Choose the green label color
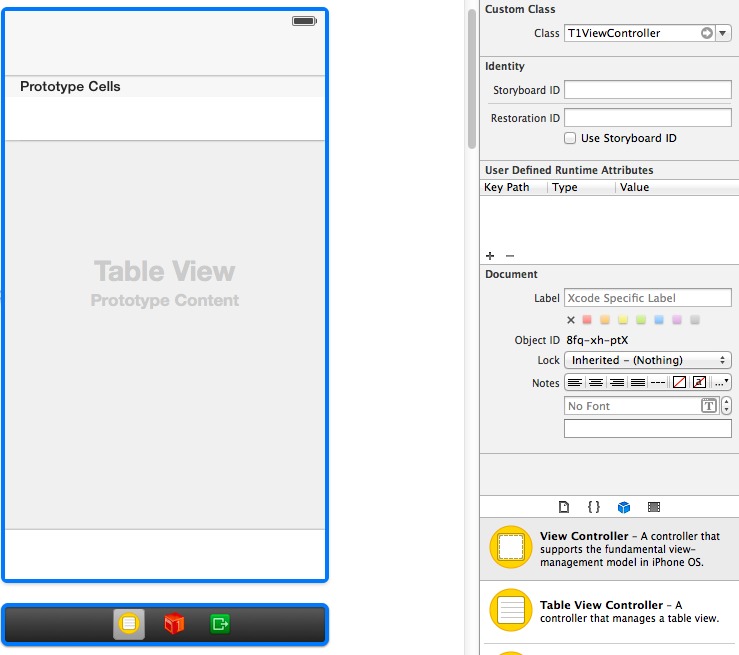 click(640, 320)
